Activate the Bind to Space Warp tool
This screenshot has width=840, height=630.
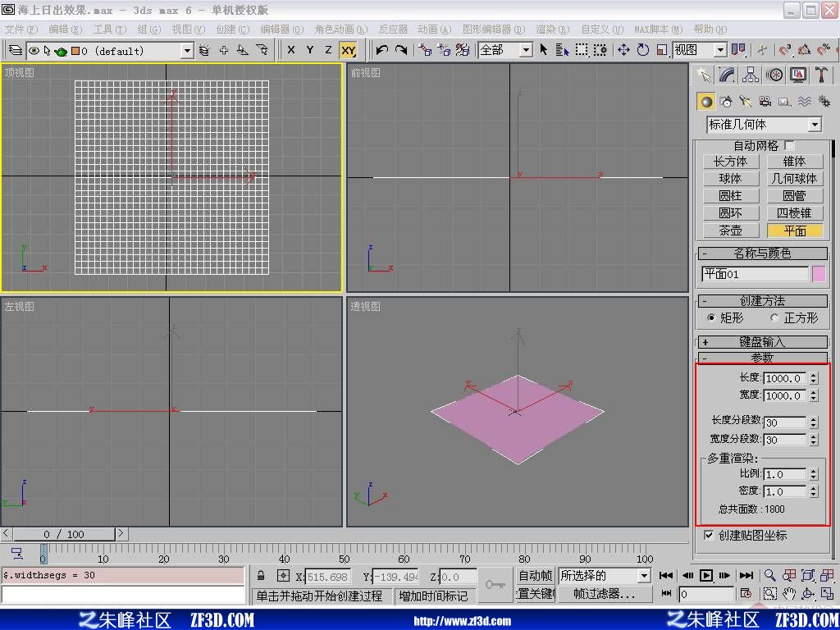(x=463, y=50)
